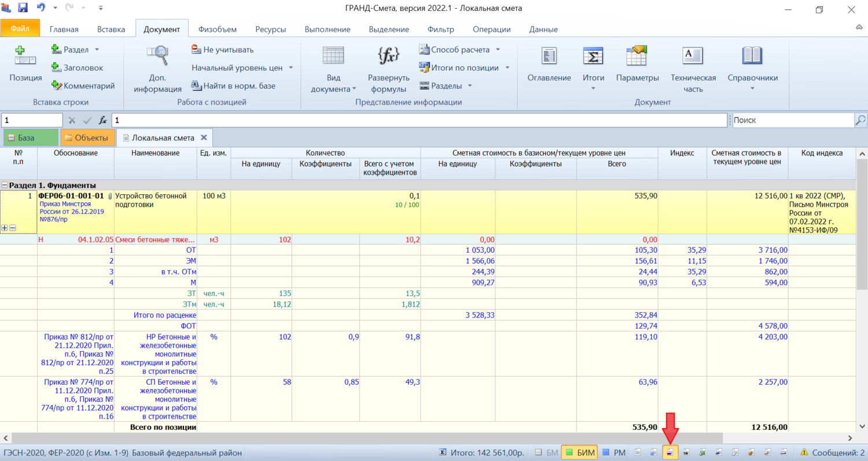Image resolution: width=868 pixels, height=461 pixels.
Task: Click Найти в норм. базе button
Action: (x=233, y=86)
